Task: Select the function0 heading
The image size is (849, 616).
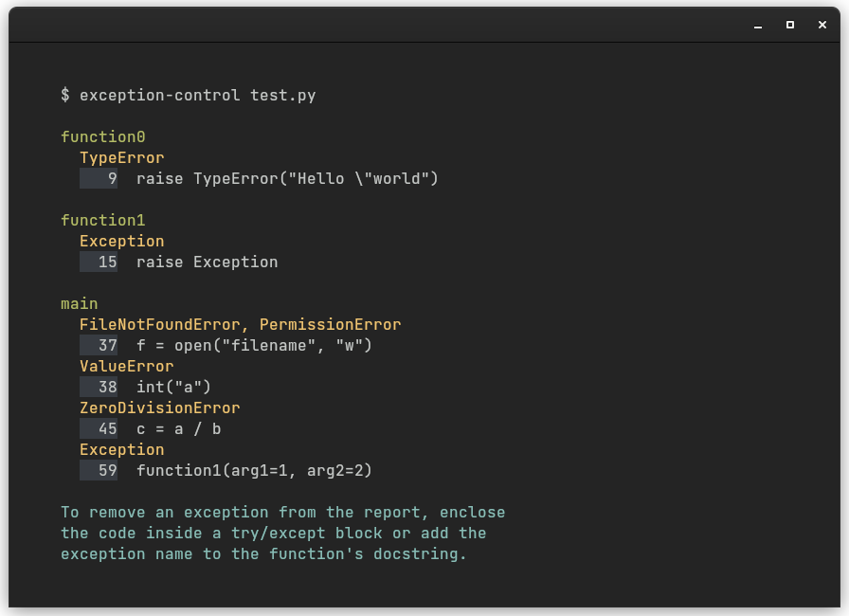Action: [x=102, y=136]
